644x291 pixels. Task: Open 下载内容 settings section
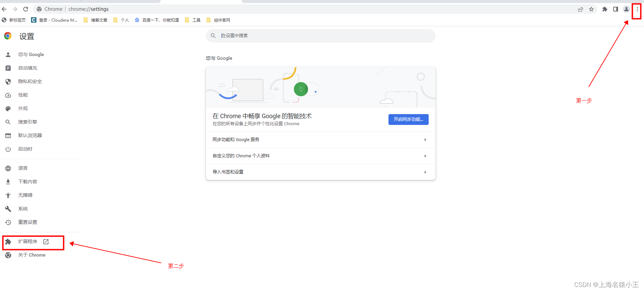pyautogui.click(x=28, y=182)
